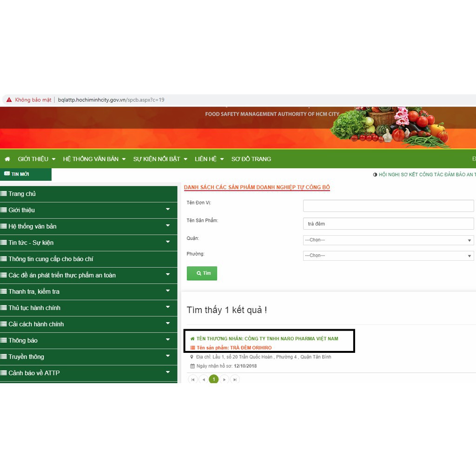The width and height of the screenshot is (476, 476).
Task: Jump to last page pagination icon
Action: [x=235, y=379]
